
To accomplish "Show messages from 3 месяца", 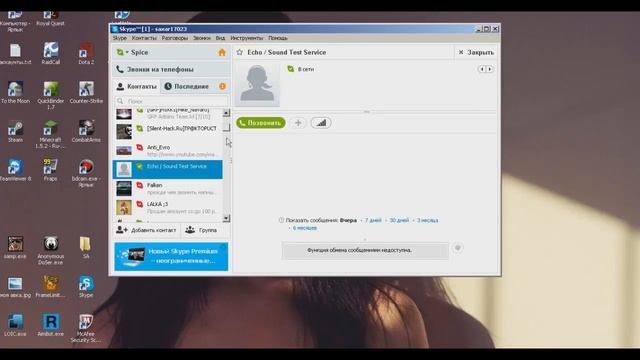I will pos(427,220).
